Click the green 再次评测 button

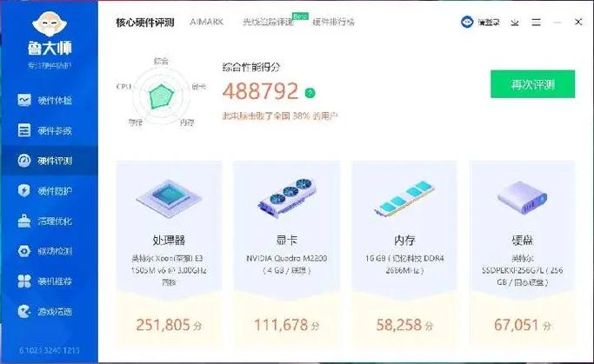(532, 84)
